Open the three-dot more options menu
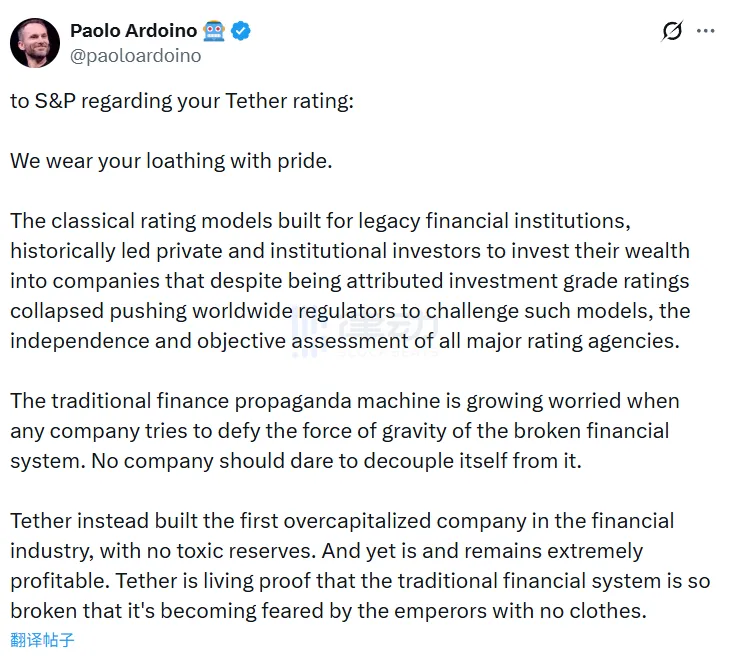This screenshot has width=730, height=664. (706, 32)
